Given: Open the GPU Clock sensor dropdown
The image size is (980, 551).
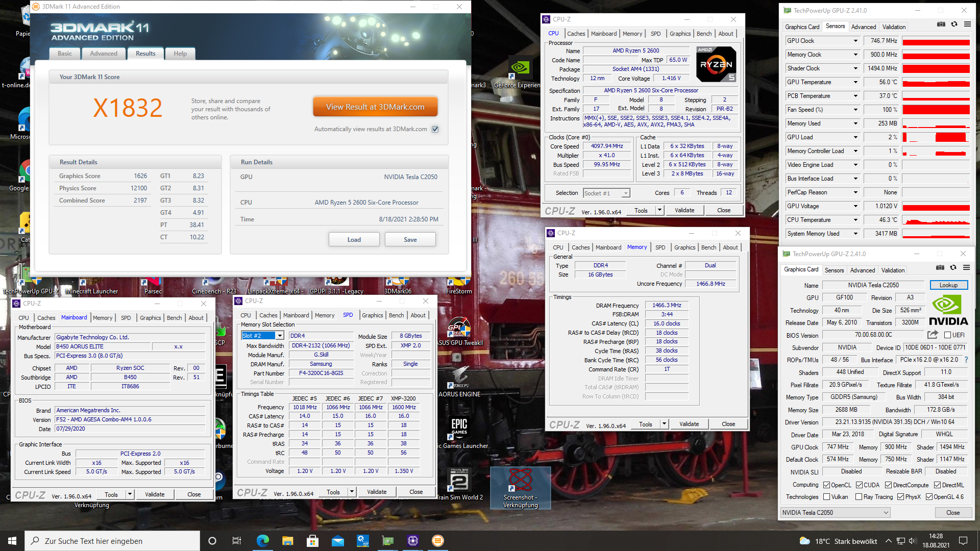Looking at the screenshot, I should [x=855, y=41].
